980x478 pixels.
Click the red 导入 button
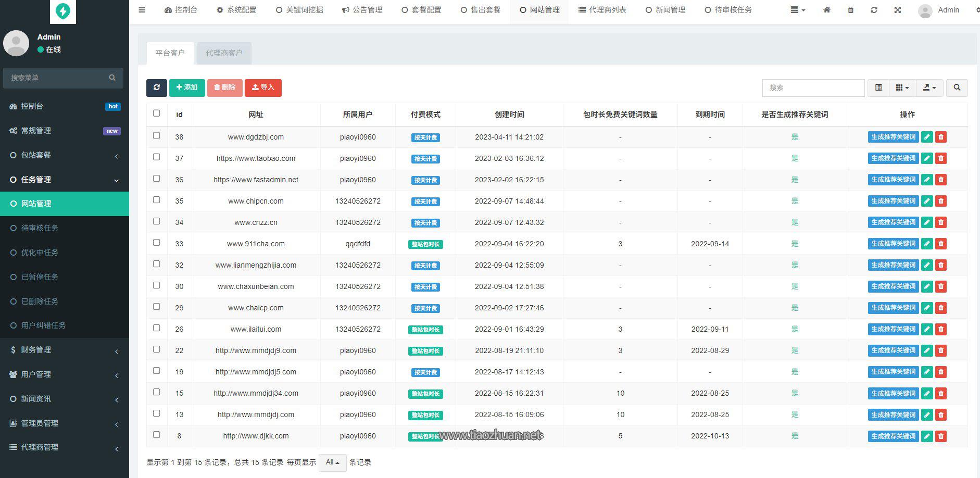click(263, 87)
